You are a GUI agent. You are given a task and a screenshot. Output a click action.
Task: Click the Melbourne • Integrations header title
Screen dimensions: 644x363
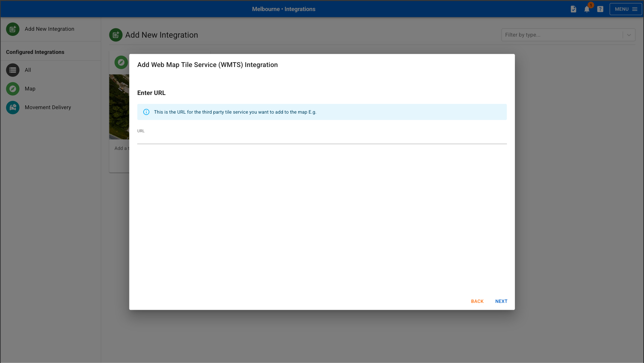point(284,9)
